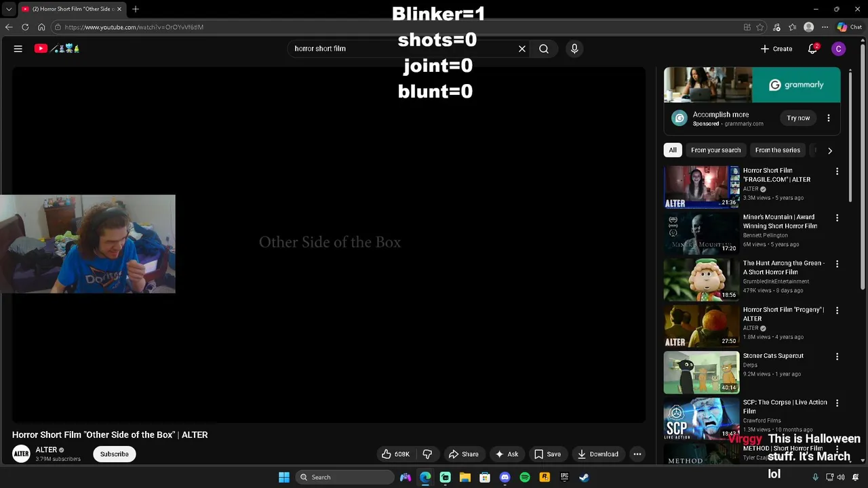This screenshot has width=868, height=488.
Task: Open Epic Games Launcher from the taskbar
Action: pyautogui.click(x=564, y=477)
